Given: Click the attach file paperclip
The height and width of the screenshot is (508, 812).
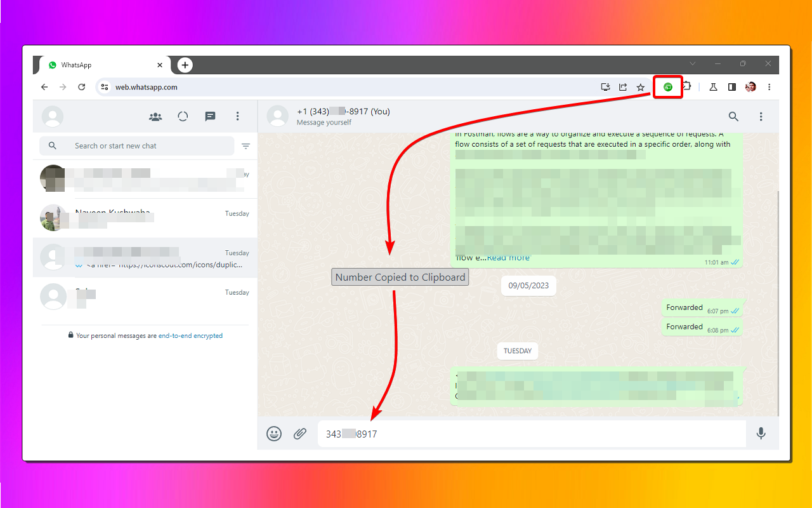Looking at the screenshot, I should [x=300, y=434].
